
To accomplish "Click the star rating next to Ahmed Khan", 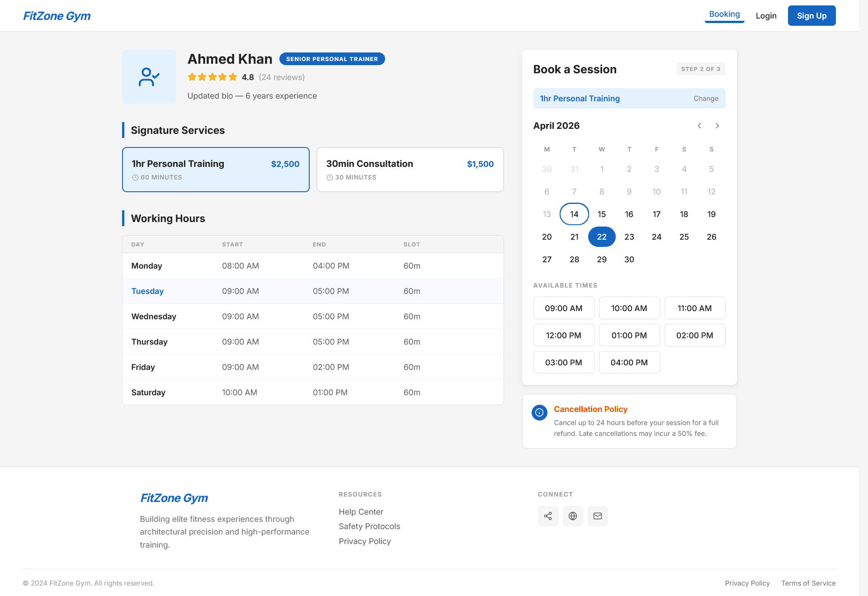I will click(212, 77).
